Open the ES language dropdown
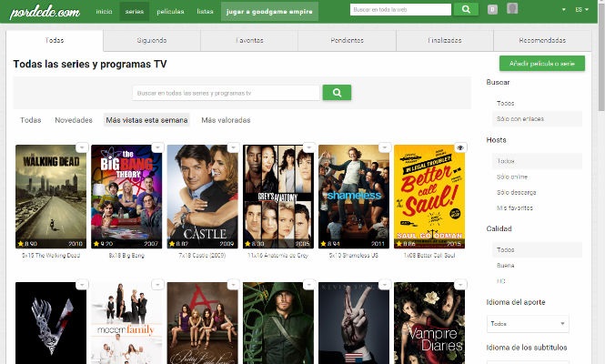This screenshot has width=605, height=364. point(582,10)
